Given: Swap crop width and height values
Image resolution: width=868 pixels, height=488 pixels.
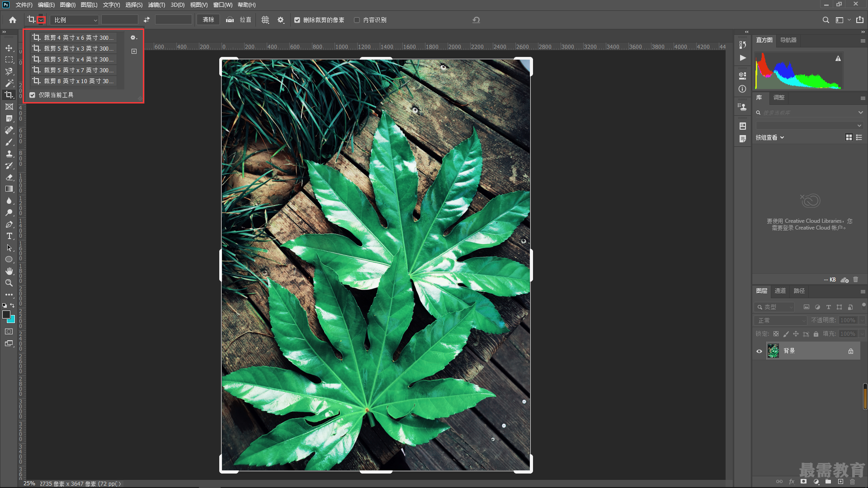Looking at the screenshot, I should pyautogui.click(x=146, y=20).
